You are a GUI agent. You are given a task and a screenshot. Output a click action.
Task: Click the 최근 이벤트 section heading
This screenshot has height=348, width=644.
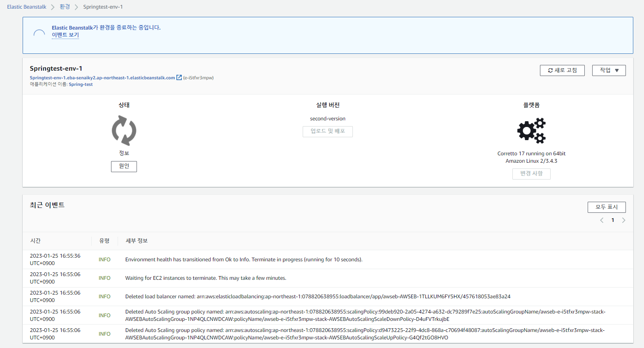tap(47, 205)
